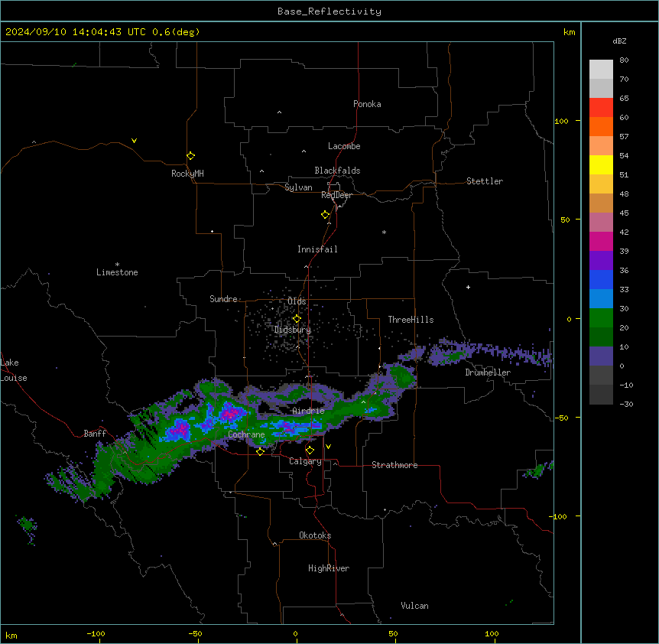This screenshot has height=644, width=659.
Task: Select the Vulcan label
Action: click(x=415, y=606)
